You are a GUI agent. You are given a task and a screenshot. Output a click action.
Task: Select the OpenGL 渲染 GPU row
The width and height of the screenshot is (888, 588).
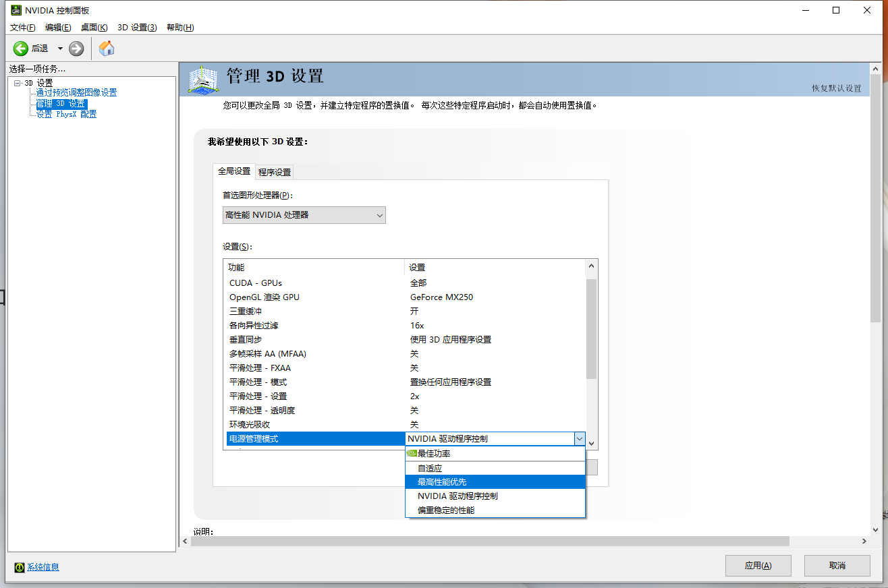click(405, 297)
